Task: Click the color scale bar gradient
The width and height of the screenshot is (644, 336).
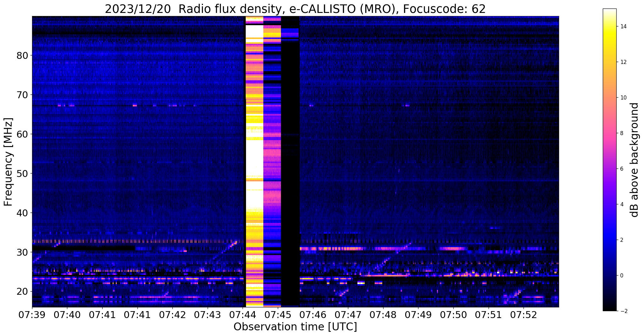Action: 609,160
